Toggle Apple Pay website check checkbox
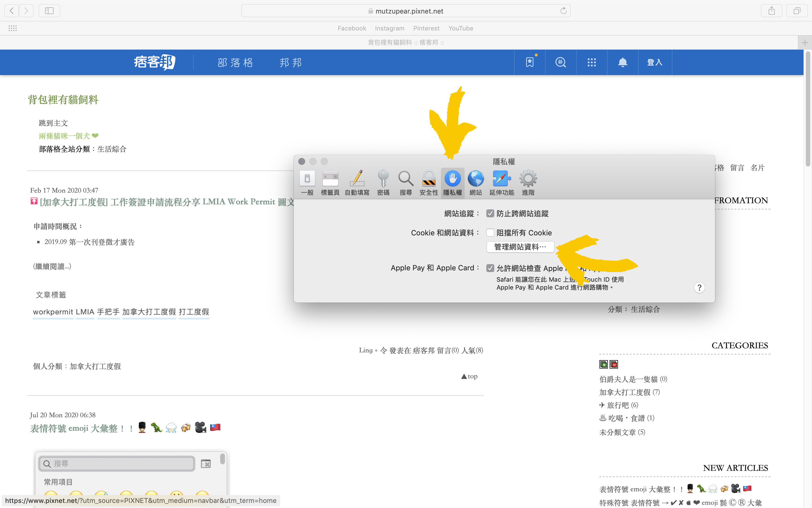 490,268
